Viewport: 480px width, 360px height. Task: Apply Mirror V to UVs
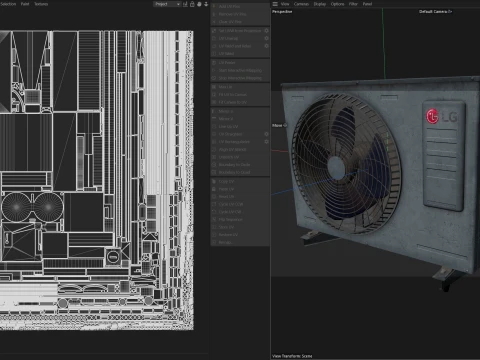[240, 119]
